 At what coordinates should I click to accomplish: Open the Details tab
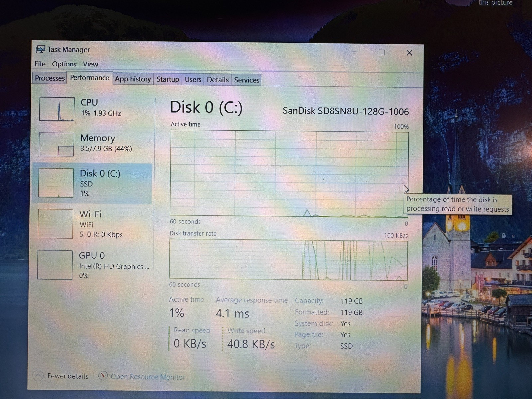pyautogui.click(x=218, y=80)
